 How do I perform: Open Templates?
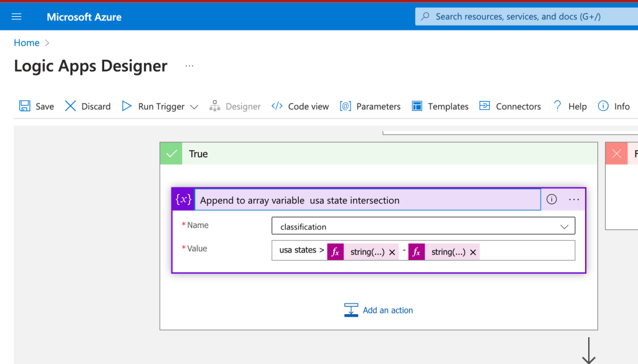click(x=440, y=106)
